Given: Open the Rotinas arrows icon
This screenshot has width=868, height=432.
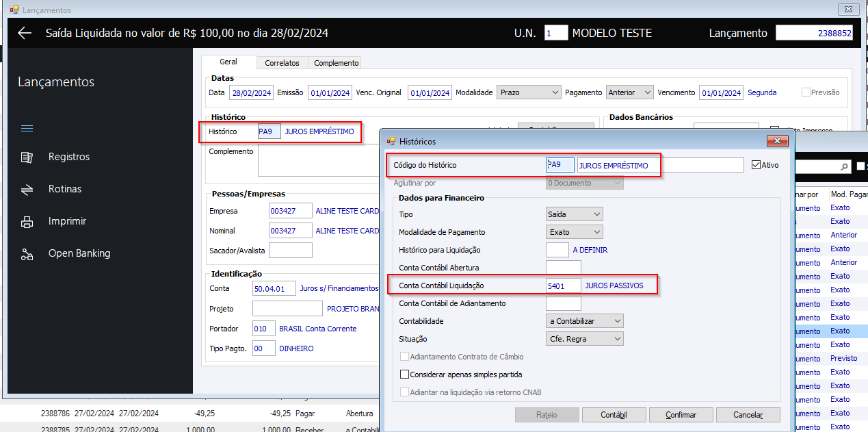Looking at the screenshot, I should (x=27, y=190).
